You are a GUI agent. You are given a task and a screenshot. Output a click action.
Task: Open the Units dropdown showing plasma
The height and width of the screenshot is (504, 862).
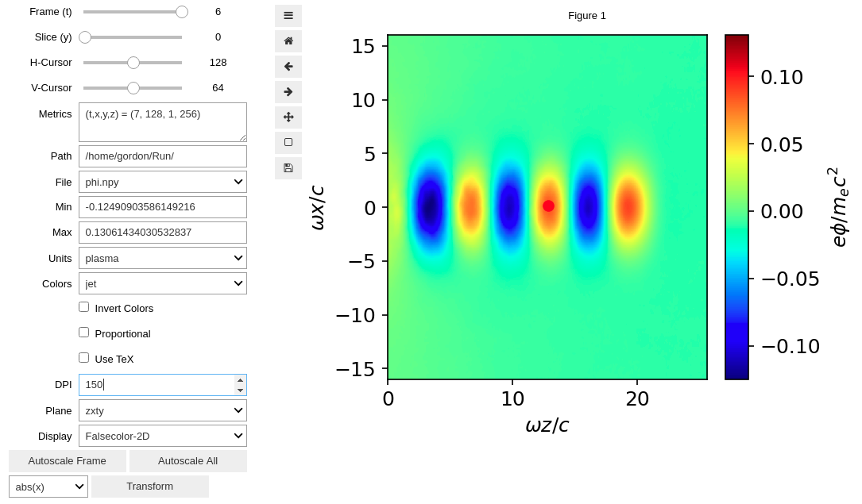pyautogui.click(x=163, y=258)
